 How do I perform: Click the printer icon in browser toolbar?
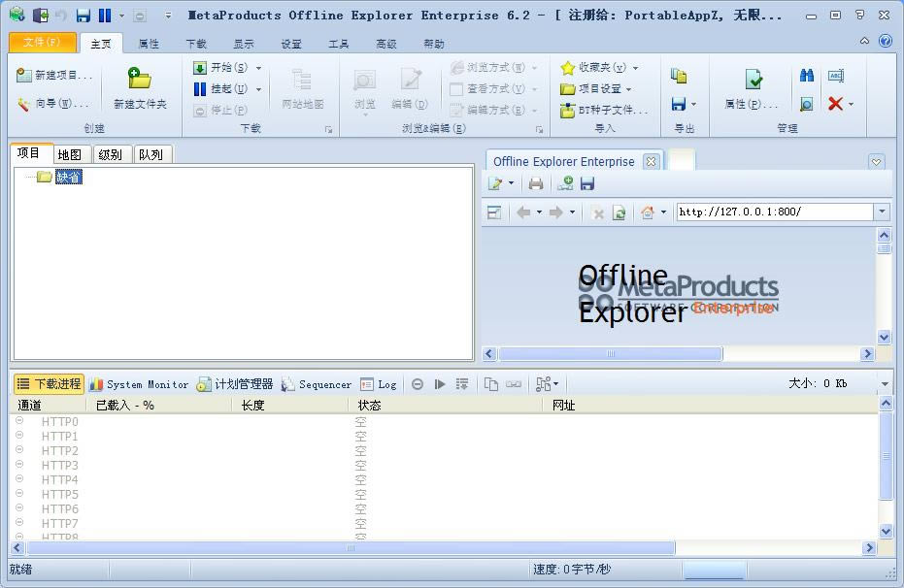[x=536, y=183]
